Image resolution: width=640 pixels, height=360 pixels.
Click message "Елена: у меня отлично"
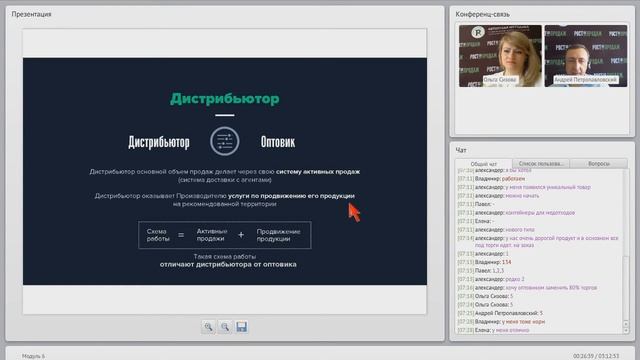coord(493,330)
